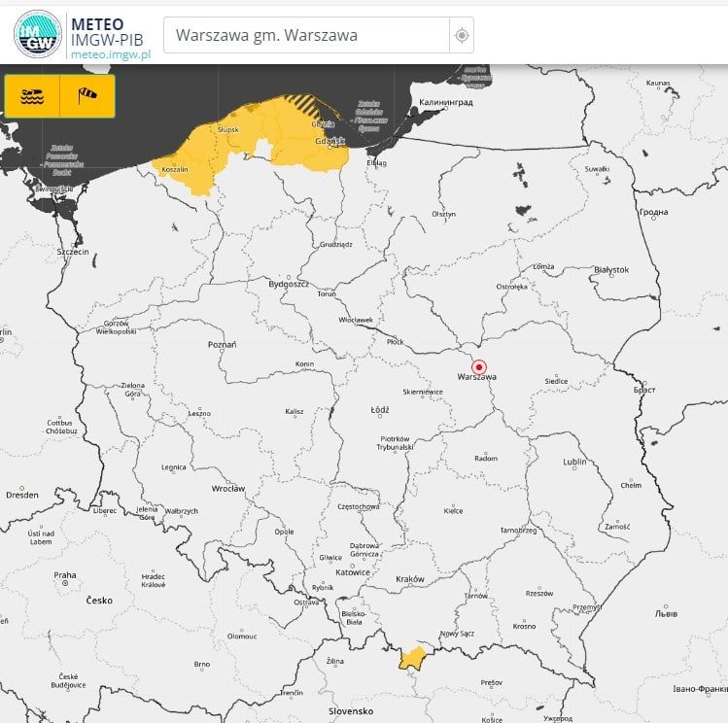
Task: Select Wrocław on the map
Action: point(228,488)
